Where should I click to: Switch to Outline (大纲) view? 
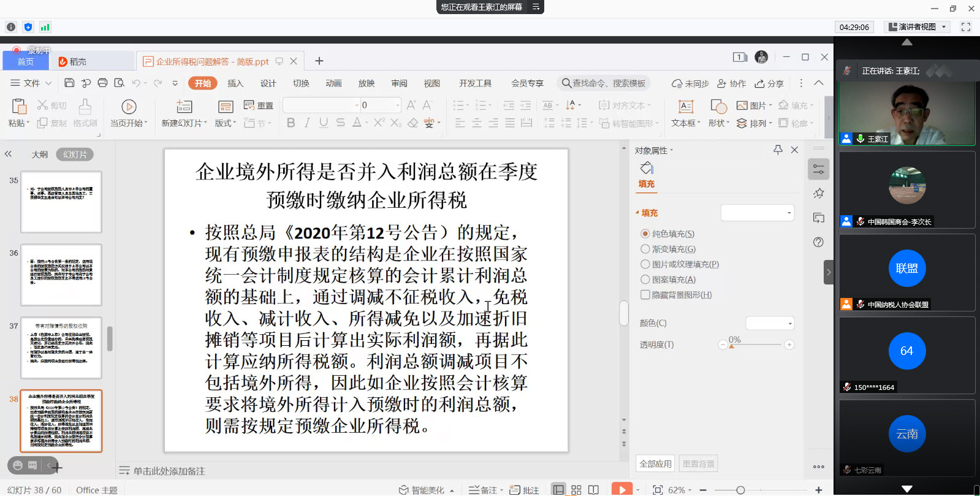[x=40, y=155]
